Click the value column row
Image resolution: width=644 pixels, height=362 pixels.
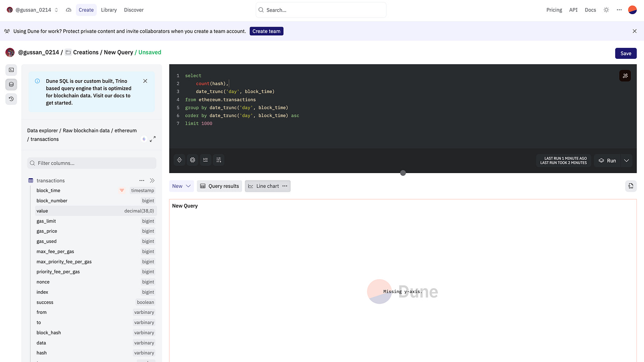point(96,211)
